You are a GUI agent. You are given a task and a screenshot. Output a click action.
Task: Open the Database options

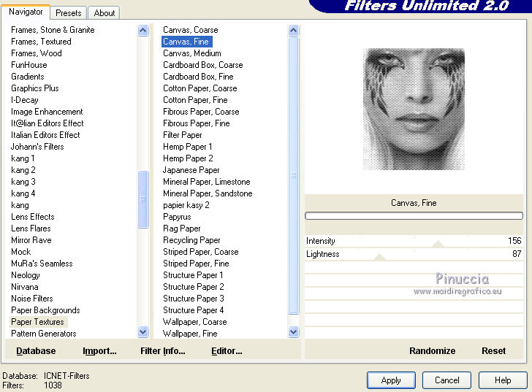pyautogui.click(x=36, y=350)
